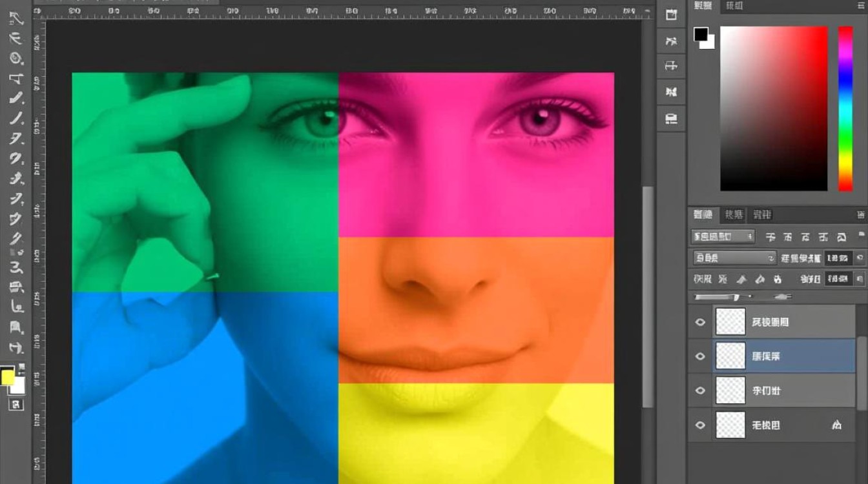Click the black foreground swatch in the color panel
This screenshot has width=868, height=484.
pos(701,34)
